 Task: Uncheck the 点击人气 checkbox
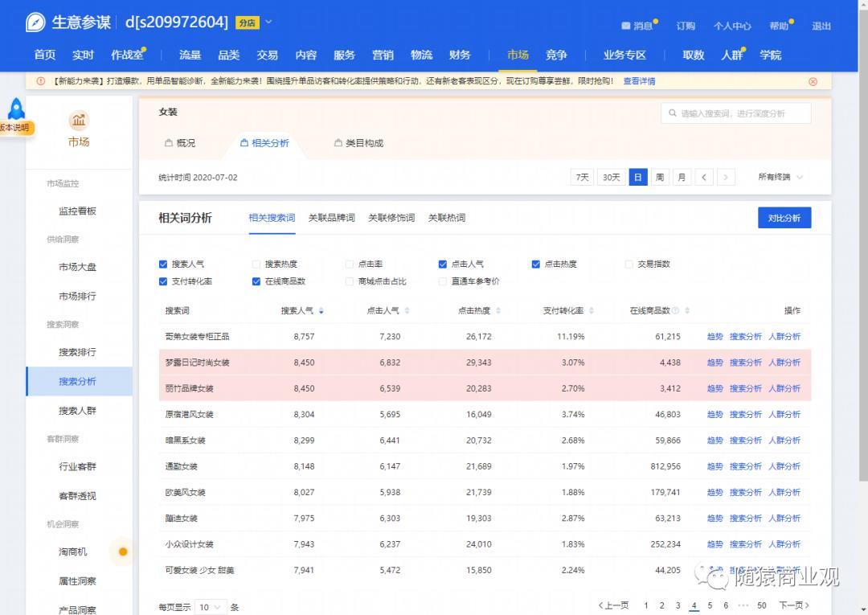(442, 264)
